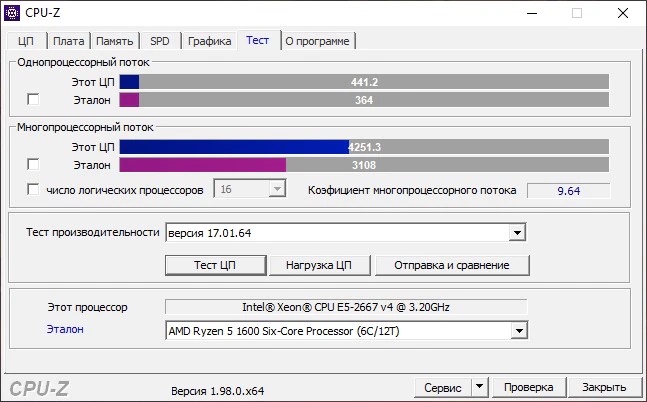Click the Тест производительности label
This screenshot has width=647, height=402.
[x=93, y=232]
